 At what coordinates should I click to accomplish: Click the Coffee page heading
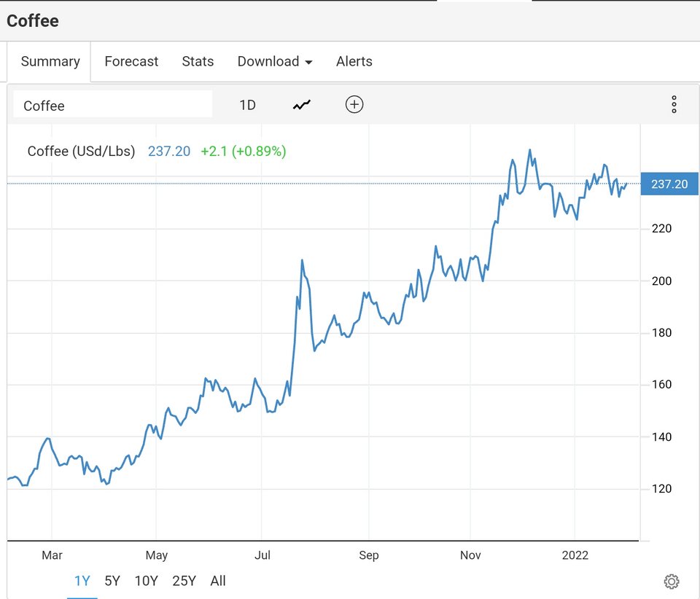click(x=33, y=21)
